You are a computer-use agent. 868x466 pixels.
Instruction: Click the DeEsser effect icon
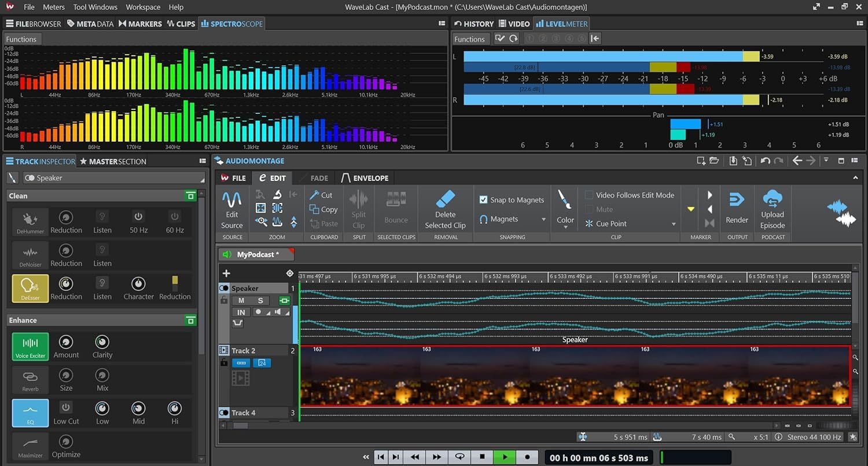[x=30, y=289]
